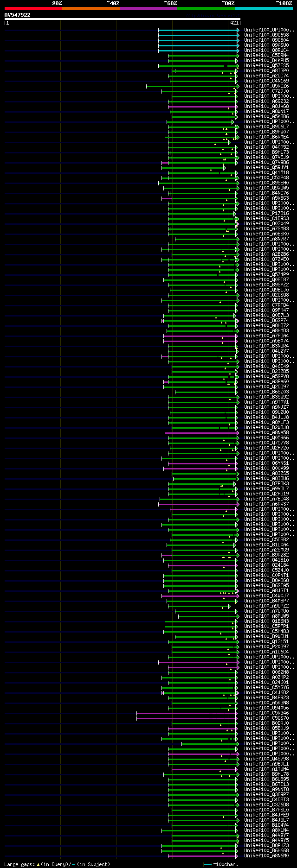Screen dimensions: 297x868
Task: Select the UniRef100_A5K3N8 label
Action: [x=266, y=703]
